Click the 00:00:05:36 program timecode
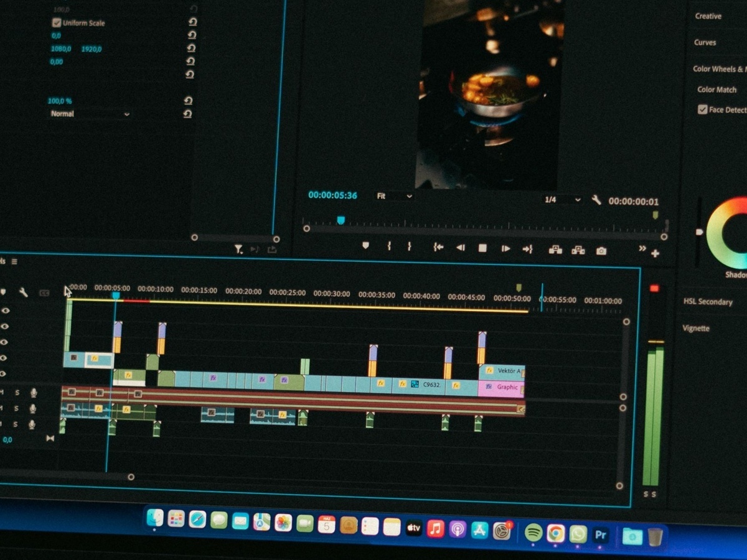 point(333,195)
